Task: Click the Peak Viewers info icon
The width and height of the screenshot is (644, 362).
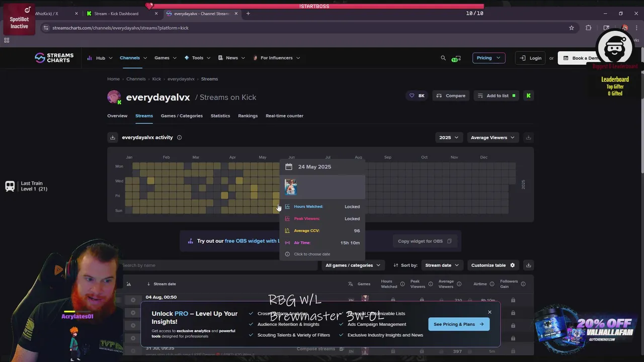Action: (x=430, y=284)
